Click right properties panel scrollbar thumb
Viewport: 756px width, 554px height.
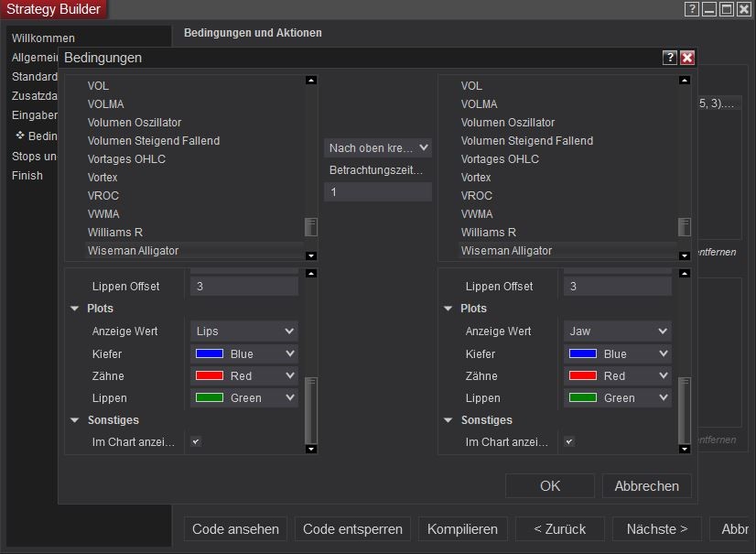(x=685, y=410)
